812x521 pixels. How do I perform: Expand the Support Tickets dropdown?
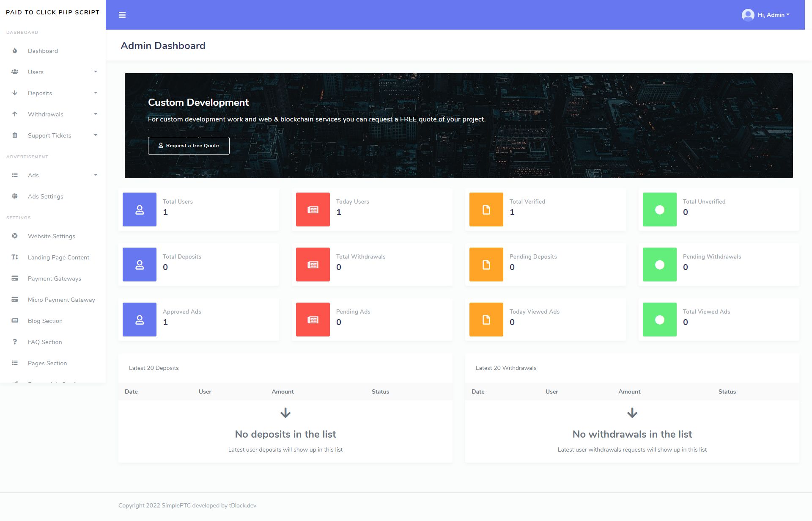96,135
